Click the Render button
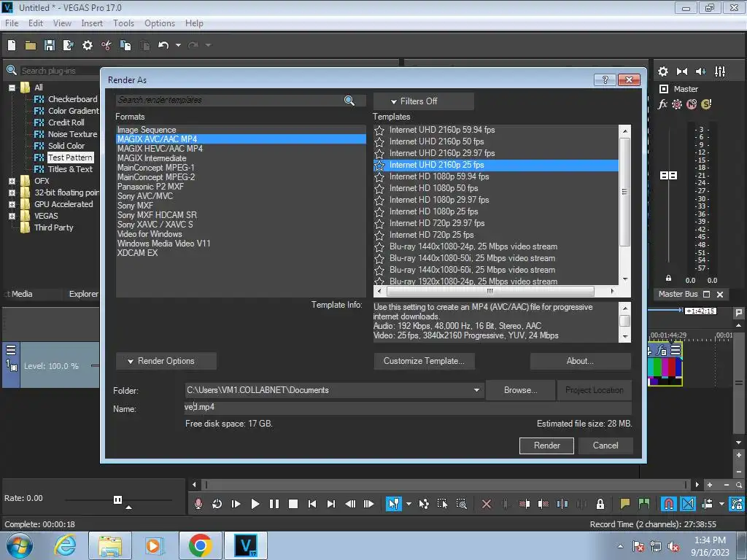The width and height of the screenshot is (747, 560). (x=546, y=446)
